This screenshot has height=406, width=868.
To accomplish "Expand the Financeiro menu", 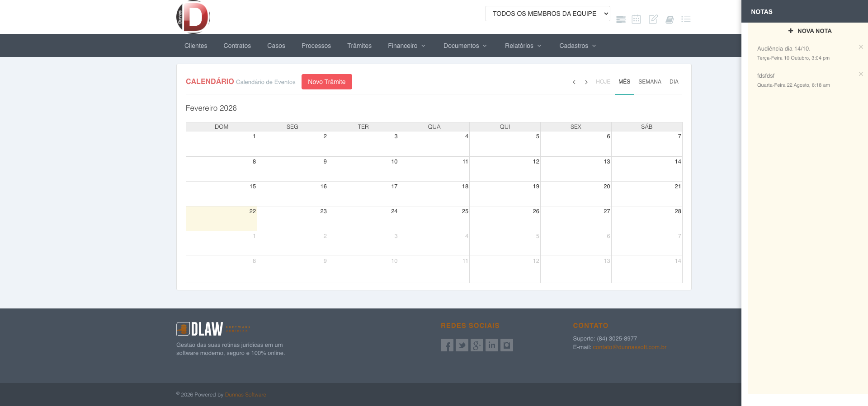I will pos(406,46).
